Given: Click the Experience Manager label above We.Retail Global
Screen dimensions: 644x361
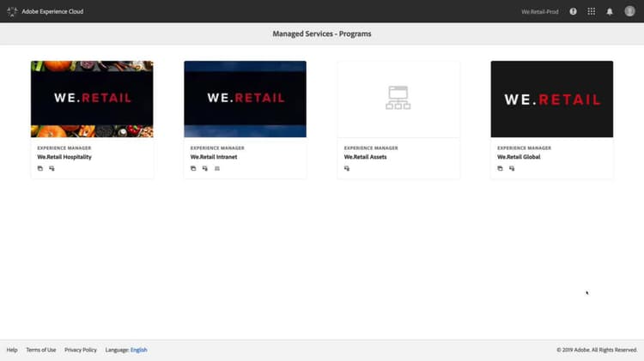Looking at the screenshot, I should pyautogui.click(x=524, y=147).
